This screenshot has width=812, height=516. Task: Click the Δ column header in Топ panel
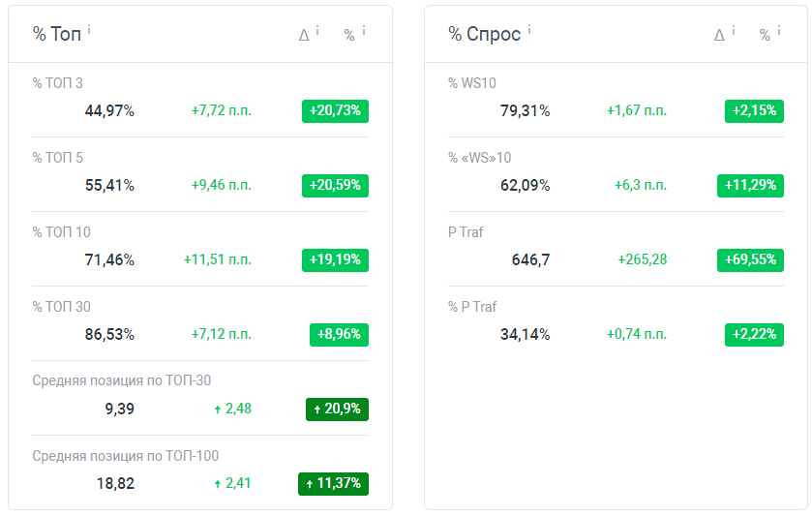click(x=304, y=35)
